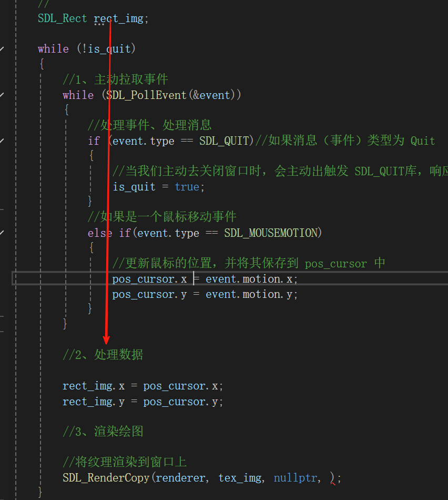
Task: Click the !is_quit loop condition
Action: click(106, 49)
